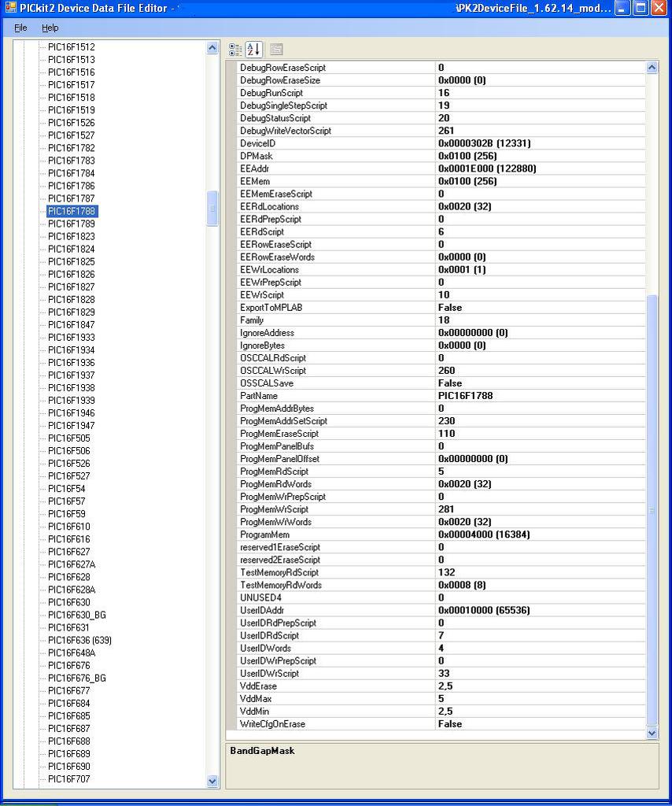Edit VddErase value field

541,686
